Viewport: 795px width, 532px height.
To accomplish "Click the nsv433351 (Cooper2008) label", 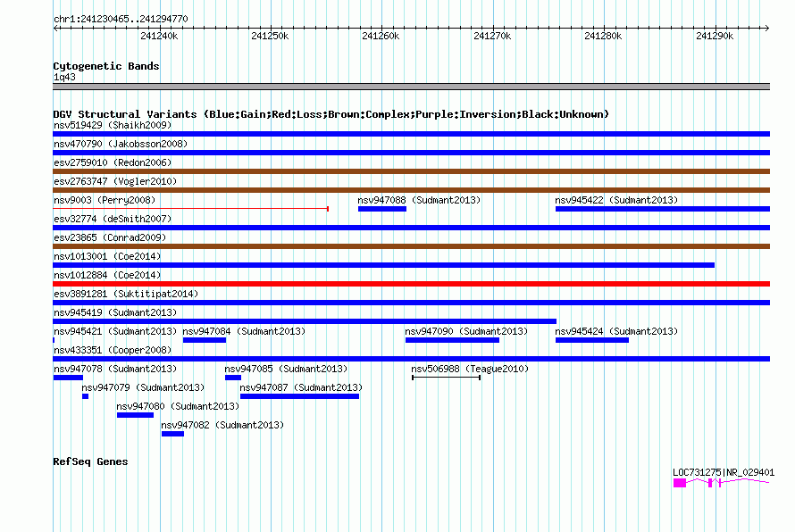I will click(113, 350).
